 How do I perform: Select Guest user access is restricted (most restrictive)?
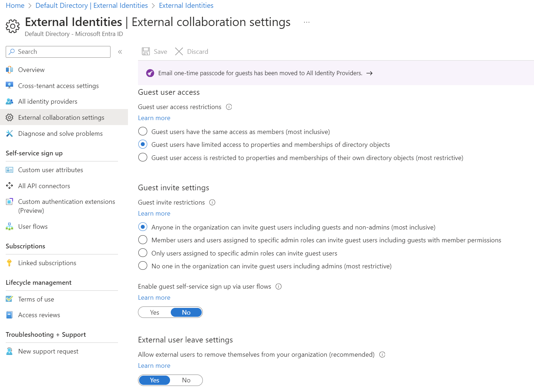coord(143,157)
